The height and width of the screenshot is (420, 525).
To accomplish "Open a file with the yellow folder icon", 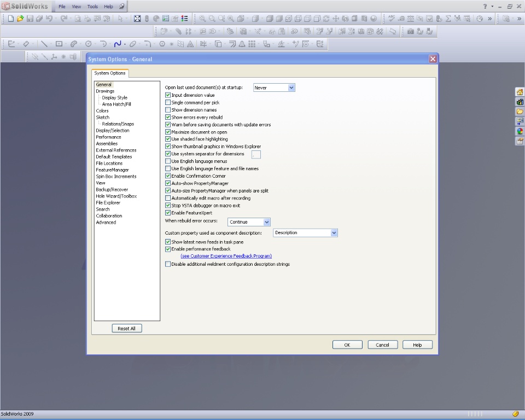I will tap(20, 19).
